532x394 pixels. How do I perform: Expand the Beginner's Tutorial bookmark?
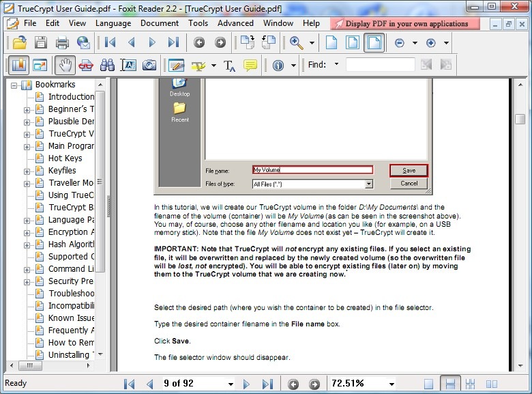[x=27, y=110]
